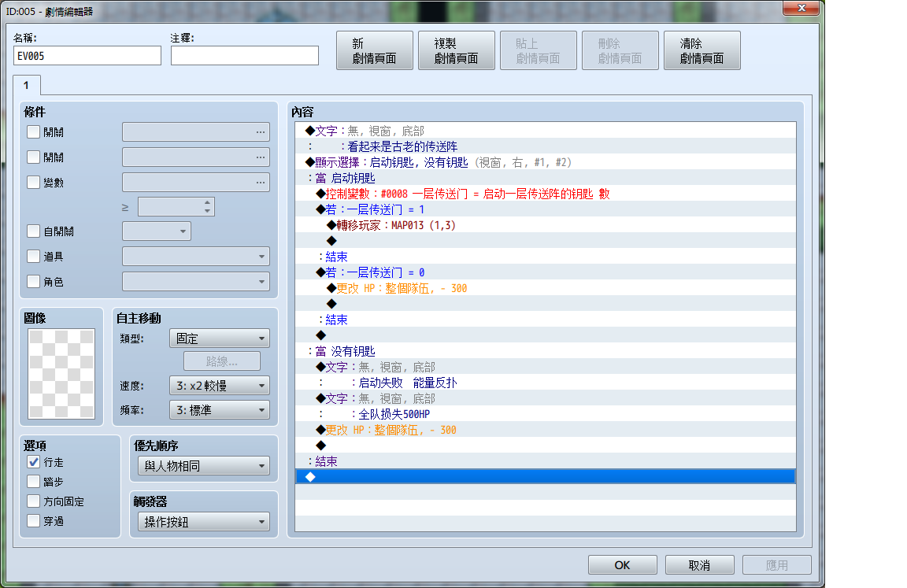This screenshot has width=907, height=588.
Task: Open the 道具 item dropdown
Action: point(196,256)
